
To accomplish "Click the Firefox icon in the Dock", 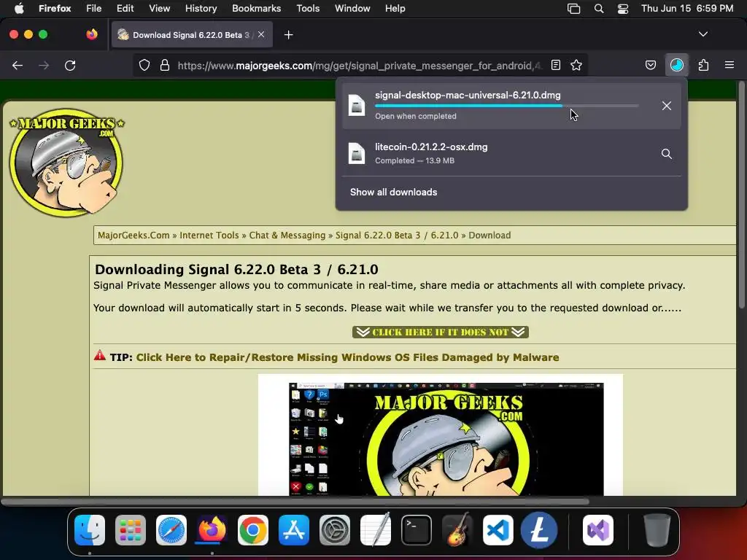I will tap(212, 530).
